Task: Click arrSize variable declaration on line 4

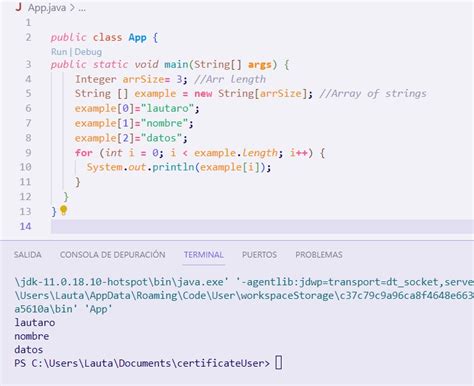Action: coord(143,79)
